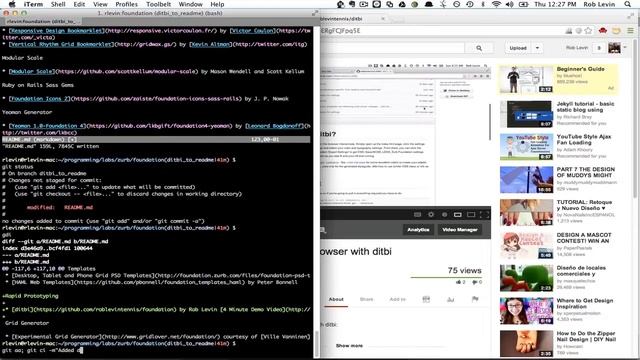Click the Video Manager button
Viewport: 640px width, 360px height.
click(x=460, y=230)
